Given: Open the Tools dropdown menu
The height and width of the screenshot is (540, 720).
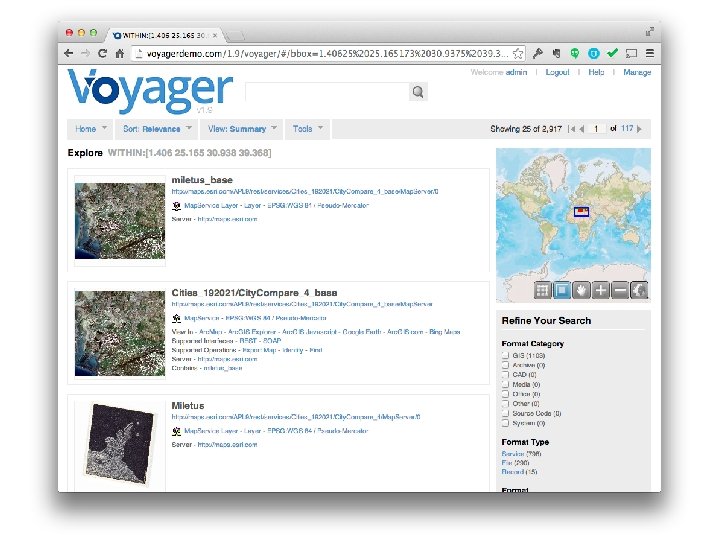Looking at the screenshot, I should point(307,129).
